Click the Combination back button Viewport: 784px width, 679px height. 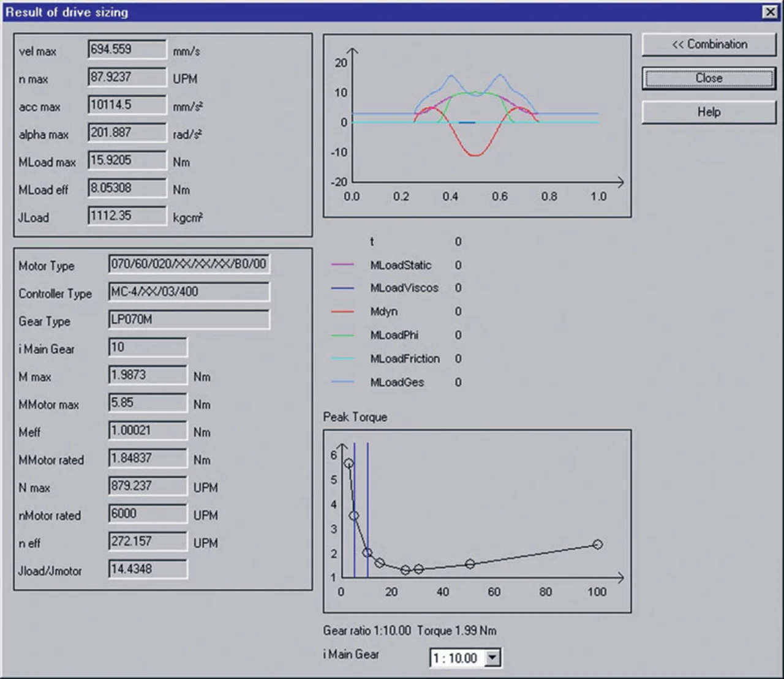[x=709, y=45]
